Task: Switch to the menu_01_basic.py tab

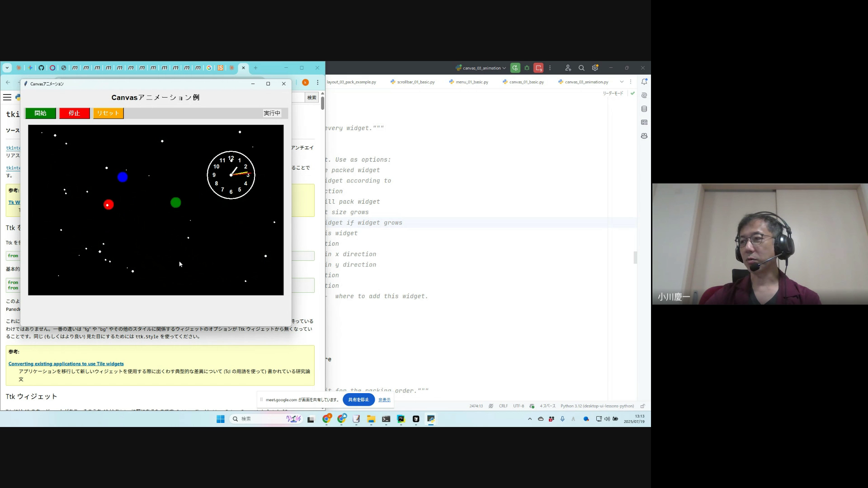Action: point(472,82)
